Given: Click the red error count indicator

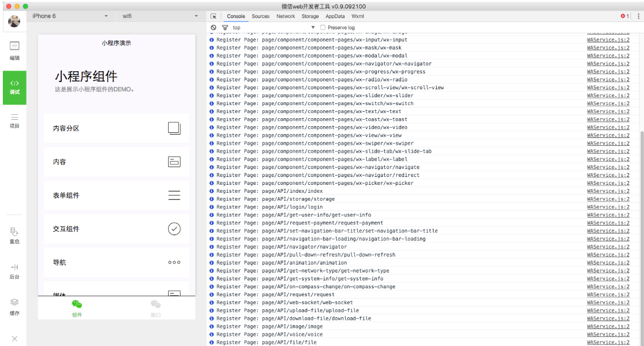Looking at the screenshot, I should [x=625, y=16].
